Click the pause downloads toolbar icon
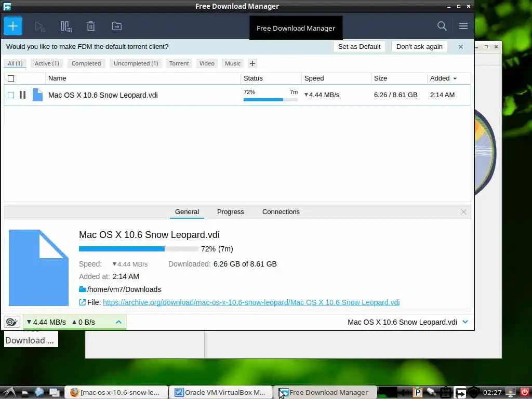This screenshot has width=532, height=399. pyautogui.click(x=66, y=26)
